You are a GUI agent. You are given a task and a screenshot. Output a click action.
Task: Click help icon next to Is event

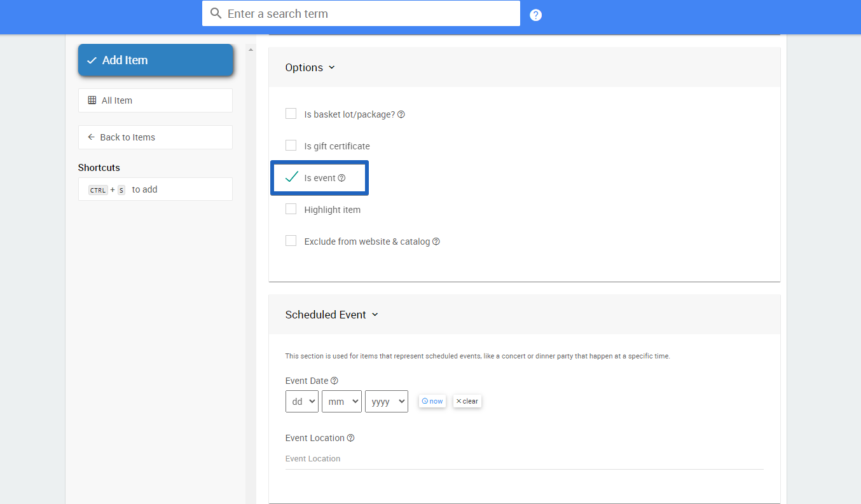point(341,179)
